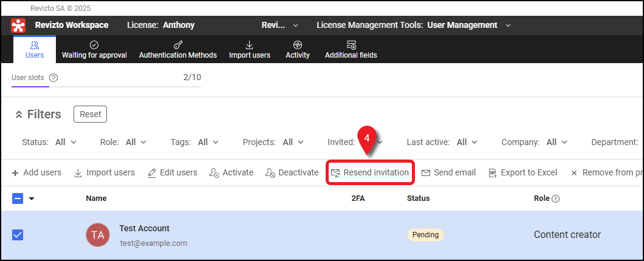
Task: Click the User slots help icon
Action: tap(53, 78)
